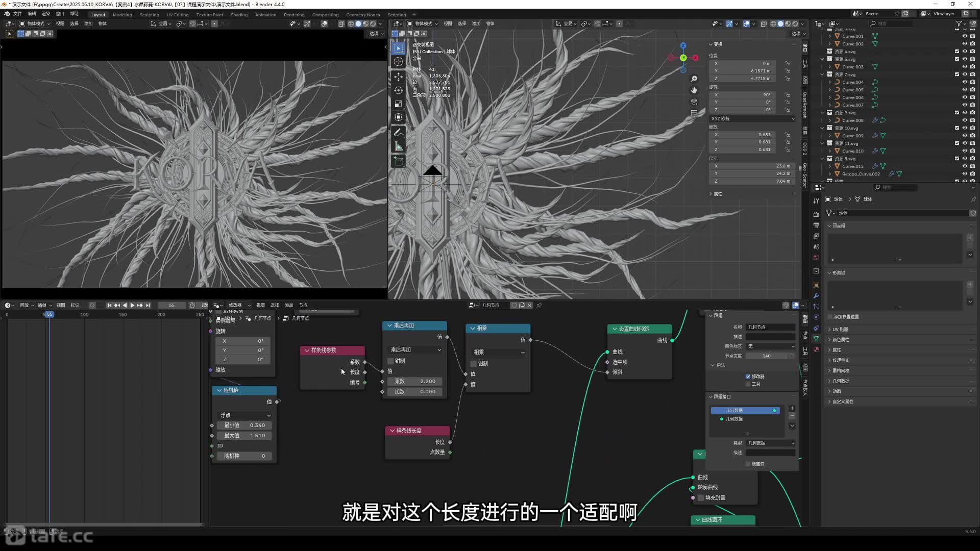Image resolution: width=980 pixels, height=551 pixels.
Task: Expand the 颜色属性 panel
Action: pos(841,340)
